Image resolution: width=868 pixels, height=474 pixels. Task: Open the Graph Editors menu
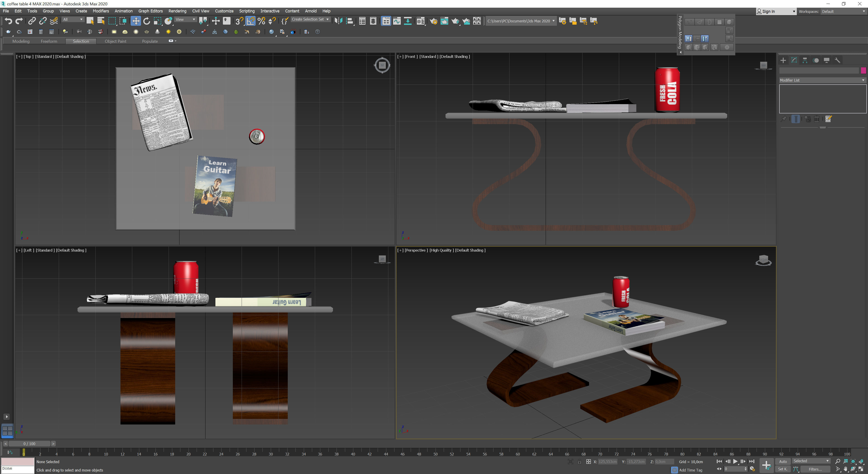point(150,11)
